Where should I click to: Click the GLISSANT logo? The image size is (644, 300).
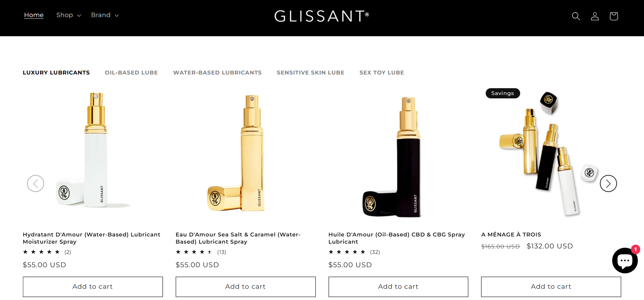click(x=321, y=16)
